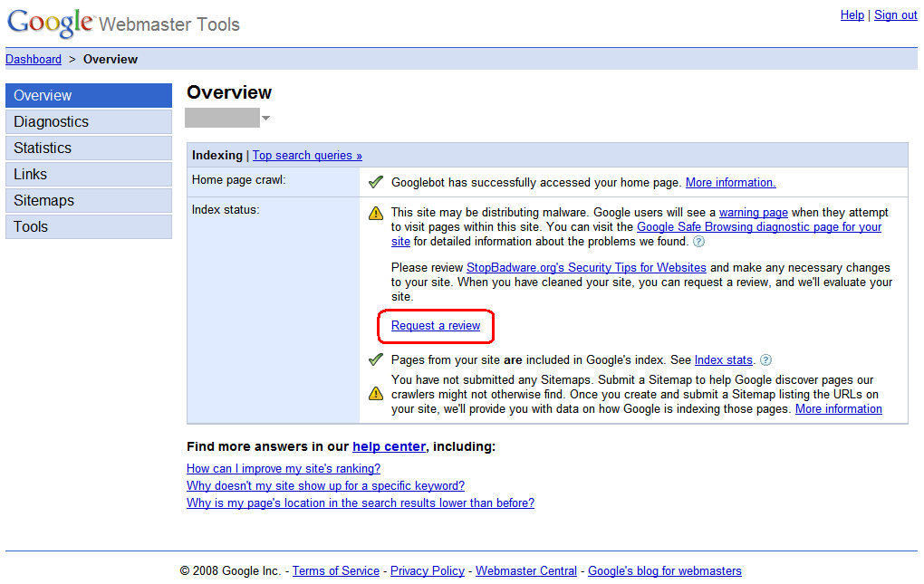Open Sitemaps in the sidebar
The height and width of the screenshot is (584, 924).
(x=89, y=201)
